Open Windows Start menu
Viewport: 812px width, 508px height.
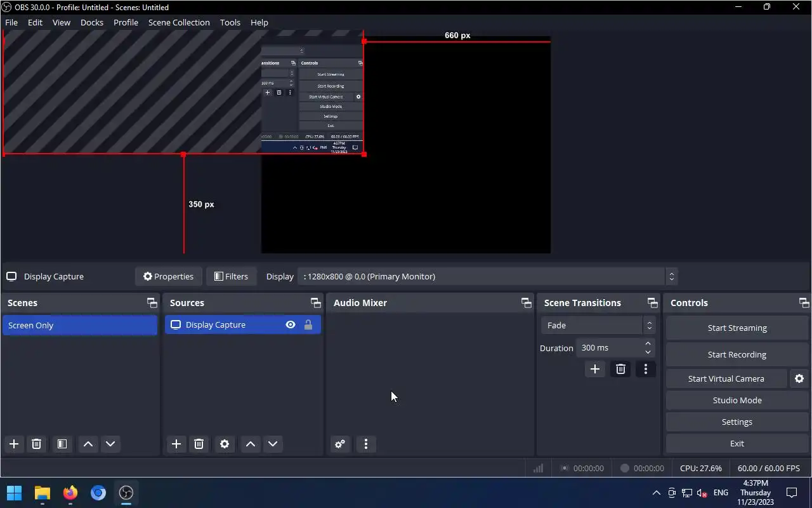[x=14, y=493]
